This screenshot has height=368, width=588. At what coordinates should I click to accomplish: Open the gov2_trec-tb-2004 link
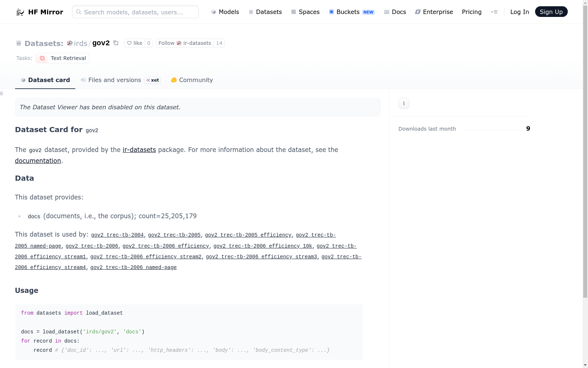117,235
